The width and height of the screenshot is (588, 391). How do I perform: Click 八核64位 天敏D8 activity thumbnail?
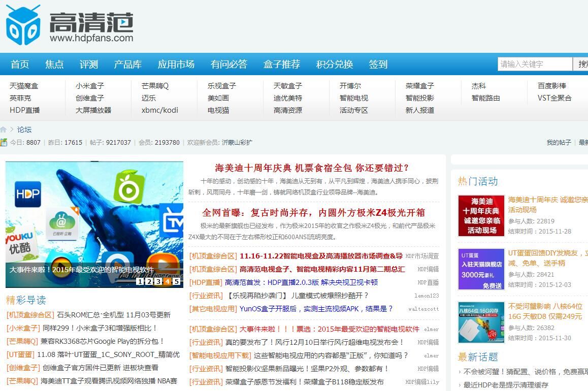pos(481,322)
